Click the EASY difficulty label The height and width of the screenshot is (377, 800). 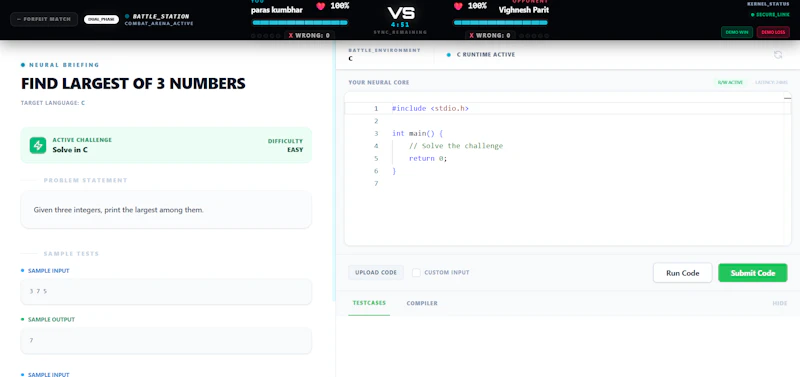tap(295, 150)
